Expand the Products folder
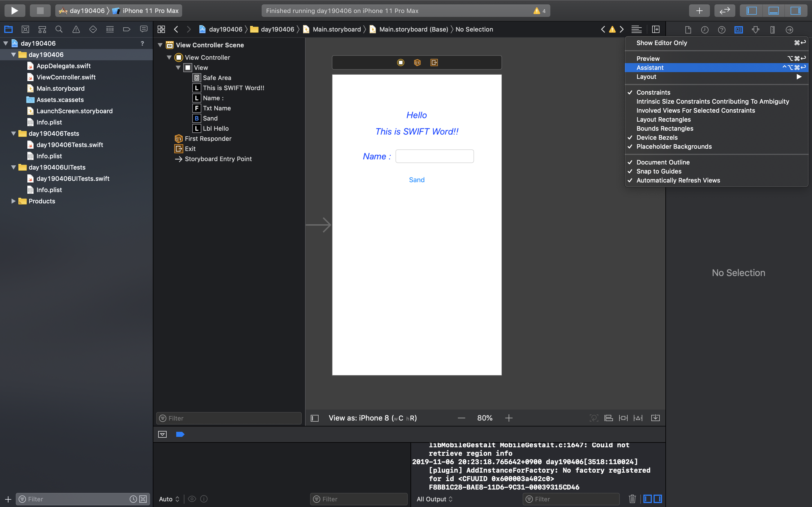The width and height of the screenshot is (812, 507). 14,201
